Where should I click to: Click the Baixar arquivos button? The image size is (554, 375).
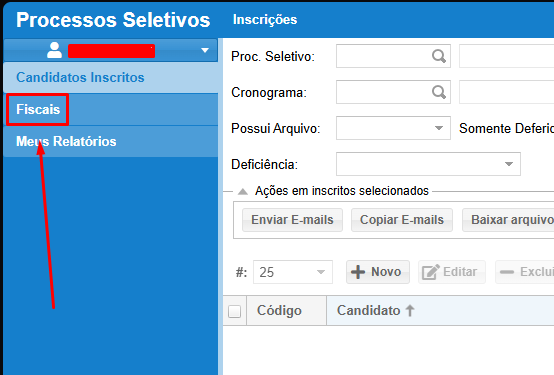coord(508,220)
